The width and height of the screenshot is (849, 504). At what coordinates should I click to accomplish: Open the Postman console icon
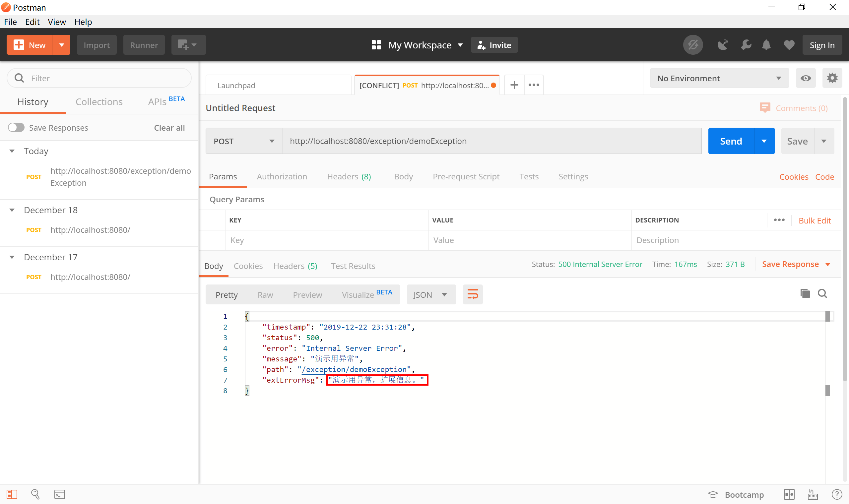(59, 494)
